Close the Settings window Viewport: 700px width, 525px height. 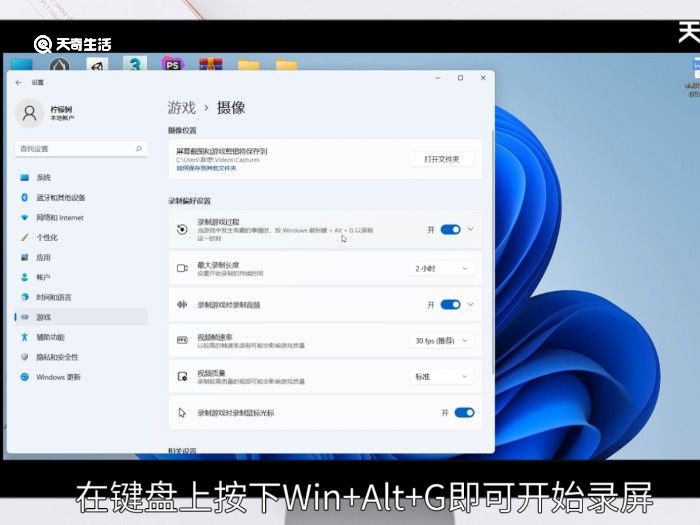pyautogui.click(x=483, y=78)
